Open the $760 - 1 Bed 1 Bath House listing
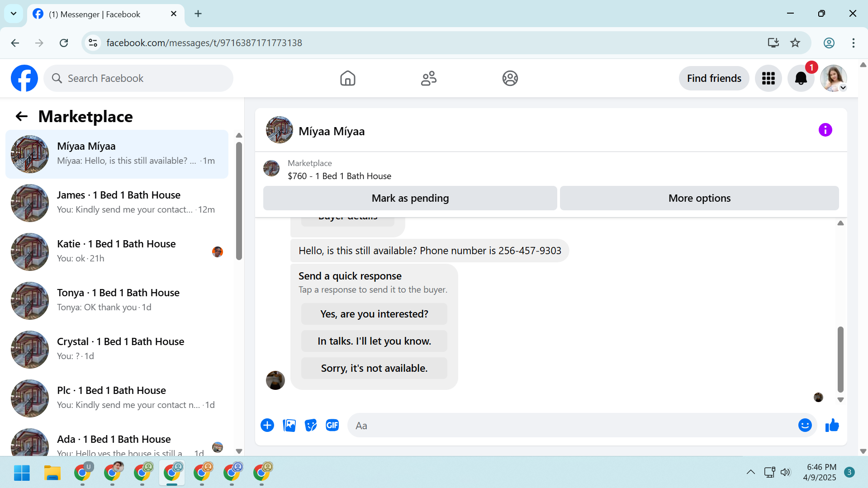The width and height of the screenshot is (868, 488). click(339, 176)
